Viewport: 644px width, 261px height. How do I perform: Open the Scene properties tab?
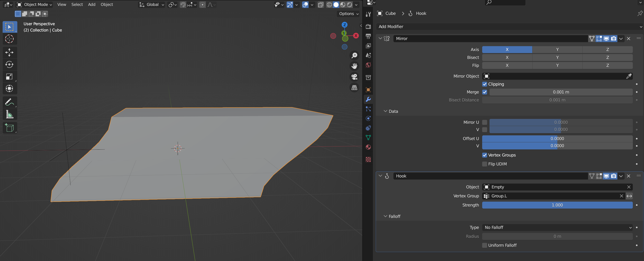[x=368, y=55]
